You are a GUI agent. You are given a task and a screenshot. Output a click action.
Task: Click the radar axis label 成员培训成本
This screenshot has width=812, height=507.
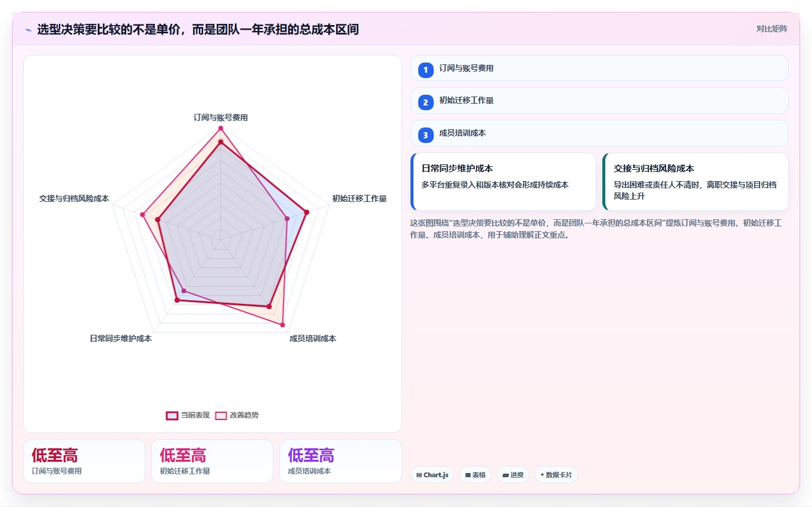[x=313, y=338]
